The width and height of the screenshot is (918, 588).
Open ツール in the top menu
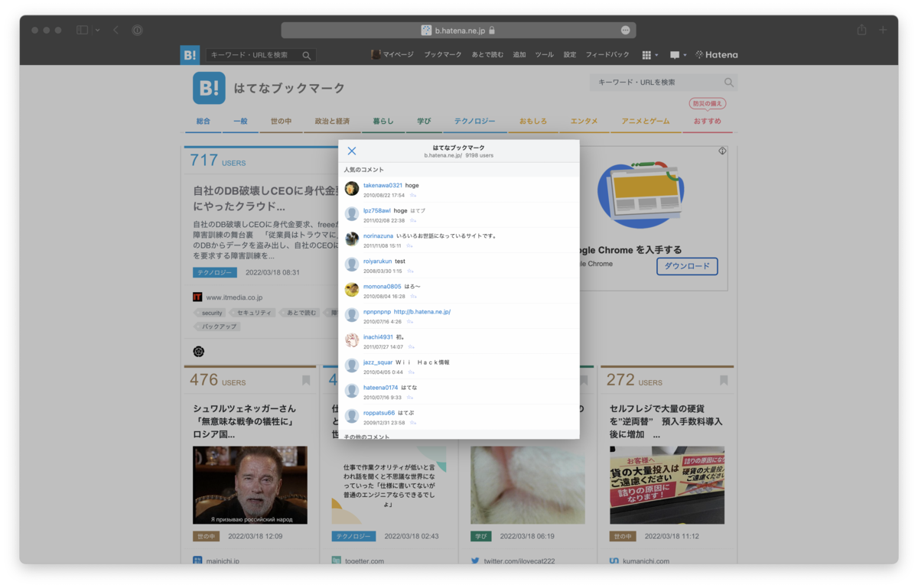point(544,55)
